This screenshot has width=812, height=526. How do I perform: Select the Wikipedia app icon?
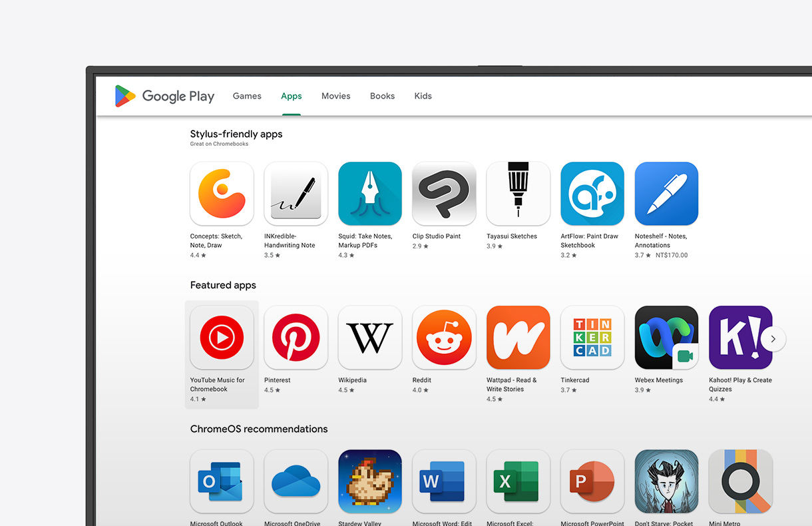pyautogui.click(x=369, y=338)
